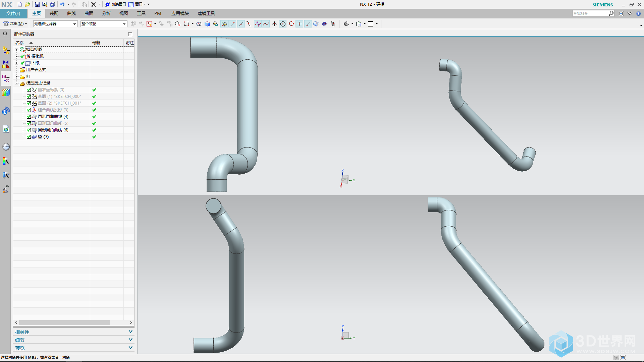This screenshot has width=644, height=362.
Task: Click the rectangle selection marquee icon
Action: pos(186,24)
